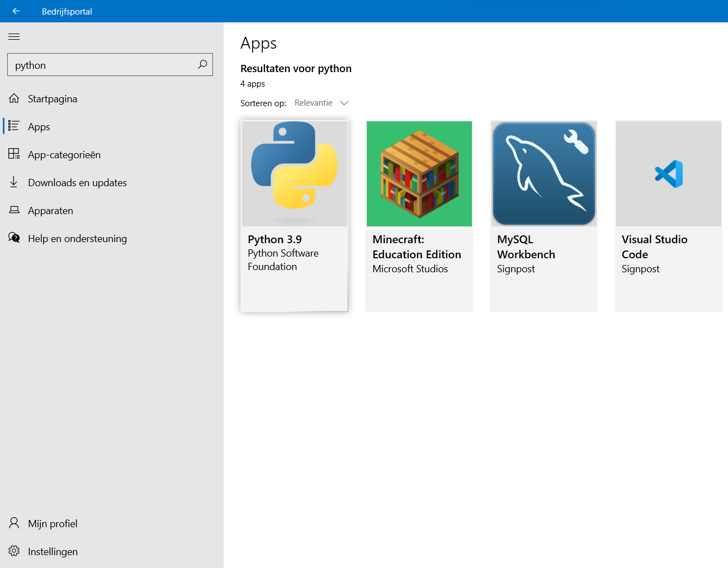
Task: Click the search magnifier icon
Action: [x=202, y=65]
